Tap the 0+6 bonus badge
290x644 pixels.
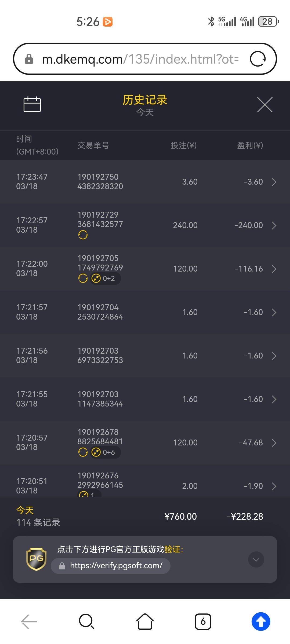105,452
